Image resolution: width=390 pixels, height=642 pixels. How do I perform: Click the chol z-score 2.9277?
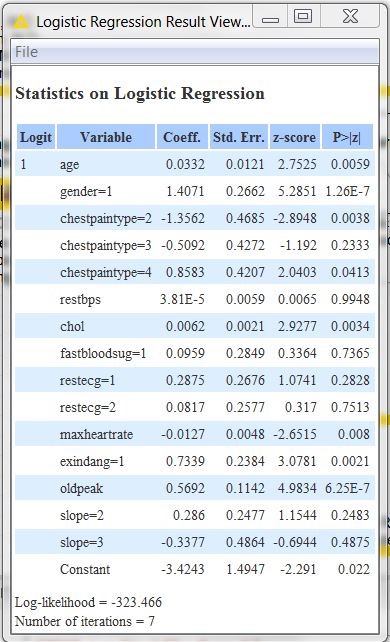coord(298,326)
